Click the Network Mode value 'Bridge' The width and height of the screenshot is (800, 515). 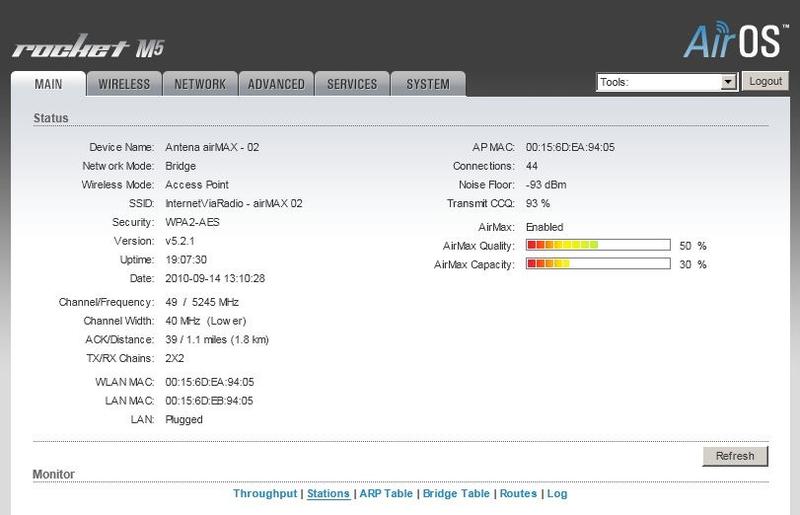[181, 166]
